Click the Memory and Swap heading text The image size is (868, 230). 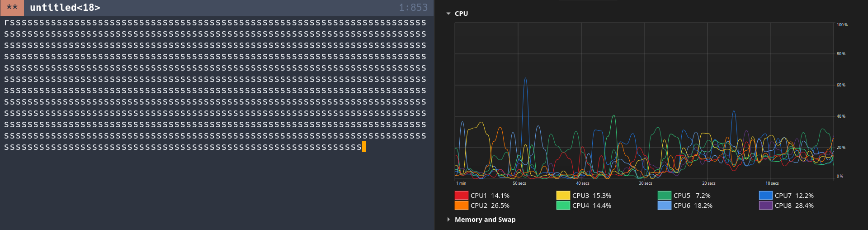[485, 220]
